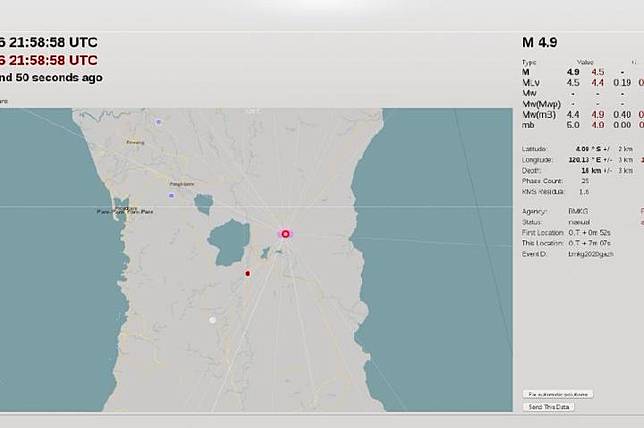Click the pink epicenter marker on map
Viewport: 644px width, 428px height.
[x=285, y=234]
